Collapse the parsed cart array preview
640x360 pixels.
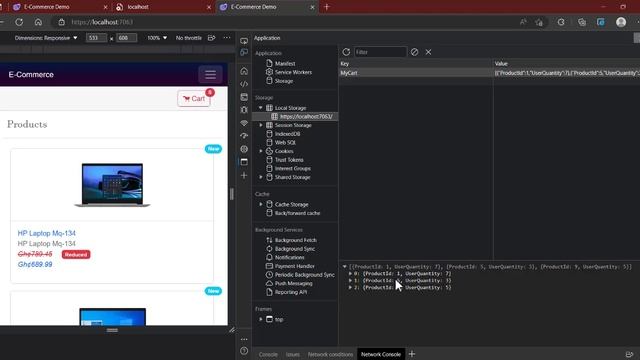coord(344,267)
